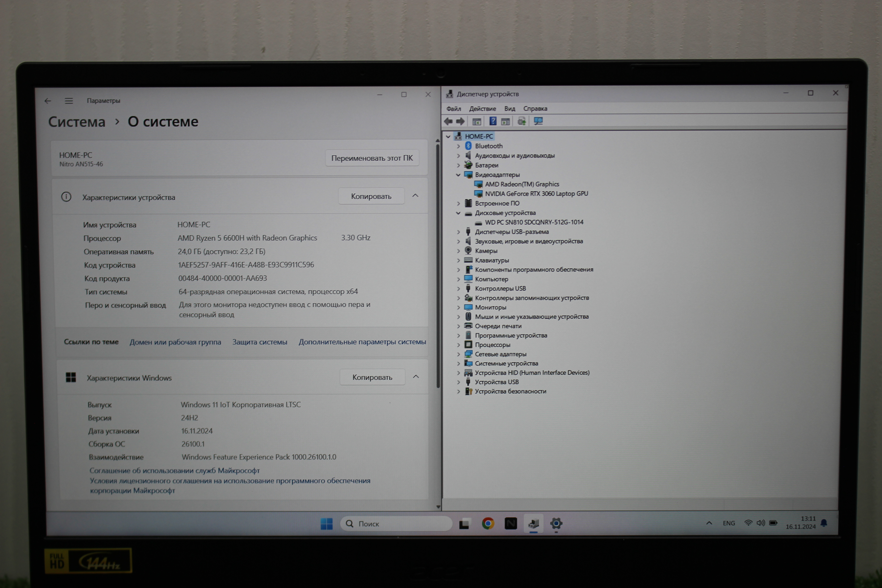Viewport: 882px width, 588px height.
Task: Click Scan for hardware changes toolbar icon
Action: (538, 121)
